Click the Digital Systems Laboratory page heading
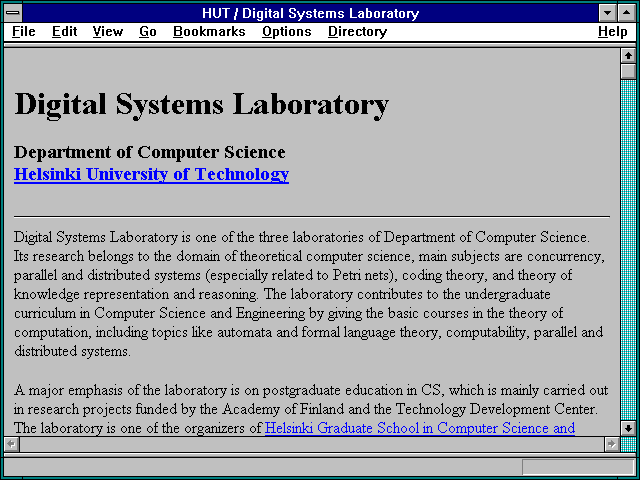 [x=201, y=104]
